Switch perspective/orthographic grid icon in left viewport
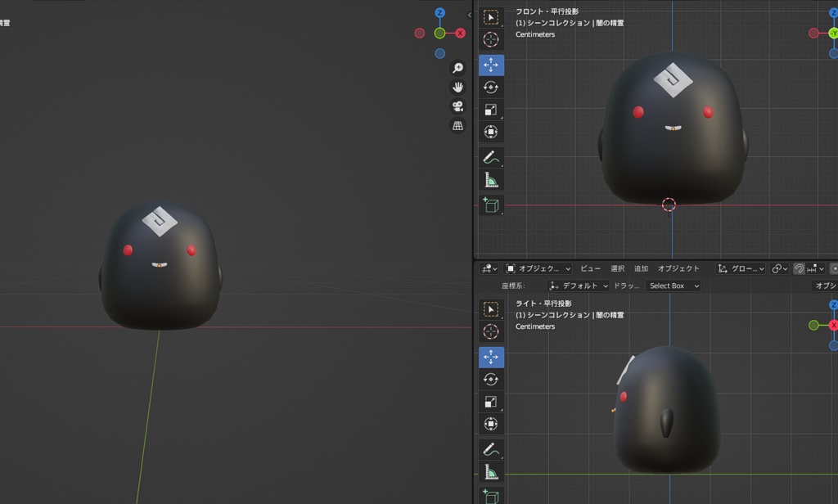 (x=457, y=126)
